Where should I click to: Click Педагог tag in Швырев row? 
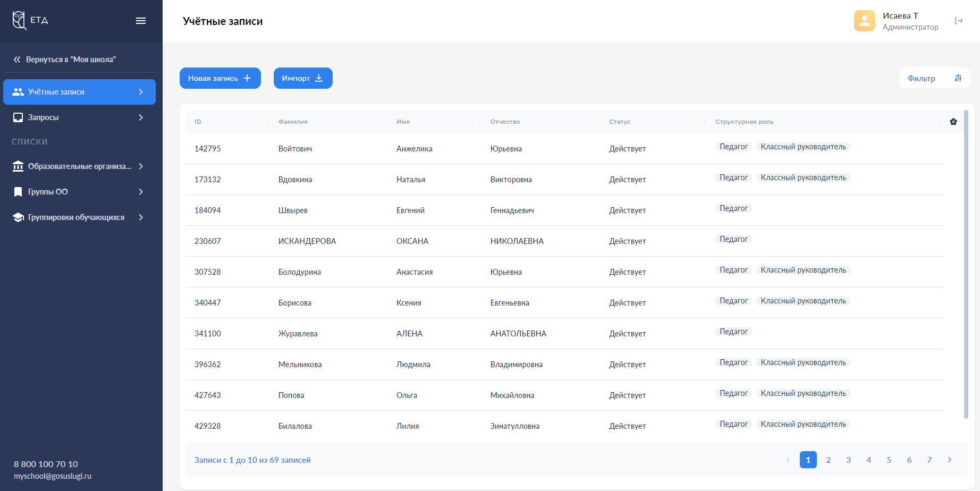733,208
